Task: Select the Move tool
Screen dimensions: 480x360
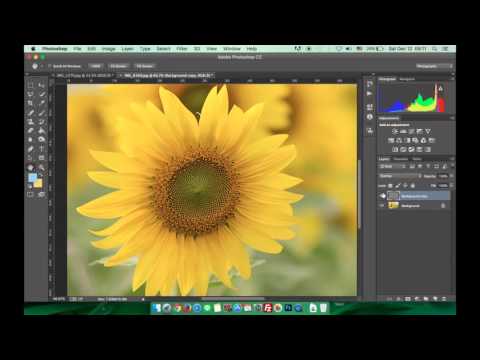Action: (41, 85)
